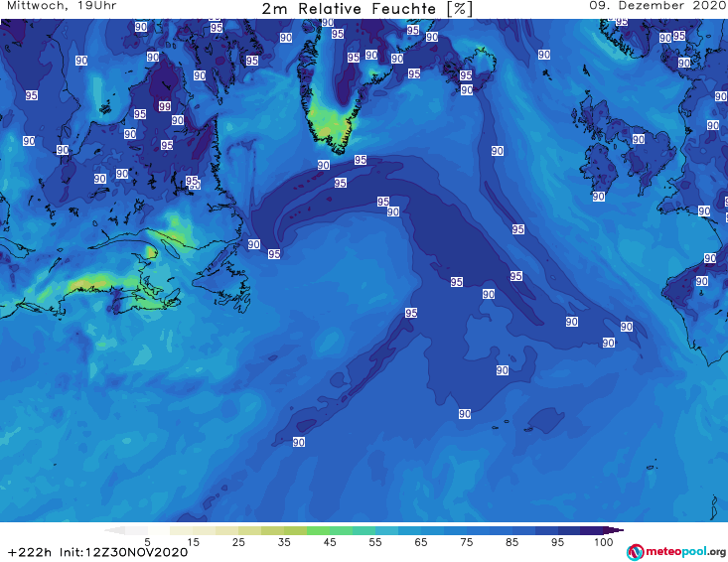Screen dimensions: 728x562
Task: Click the meteopool circular logo icon
Action: coord(635,552)
